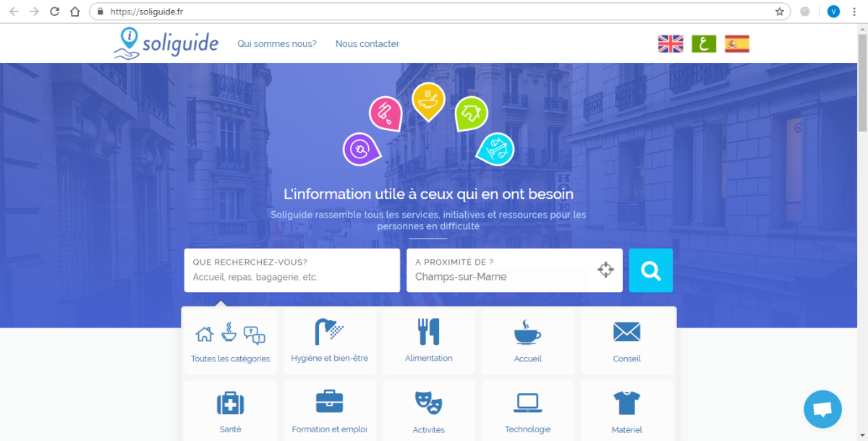
Task: Go back in browser
Action: 14,12
